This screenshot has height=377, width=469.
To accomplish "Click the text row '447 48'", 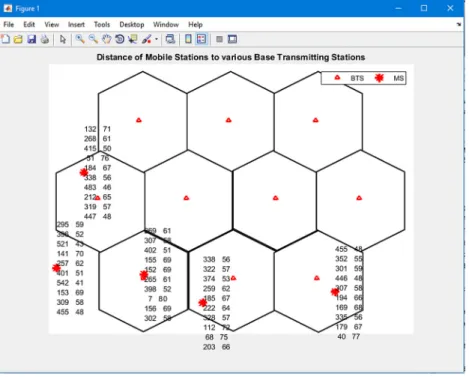I will coord(97,217).
